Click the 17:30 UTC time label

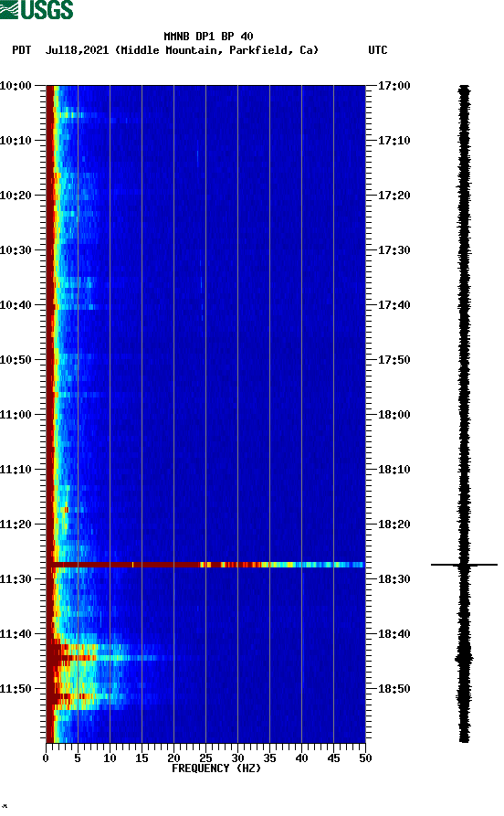point(394,249)
